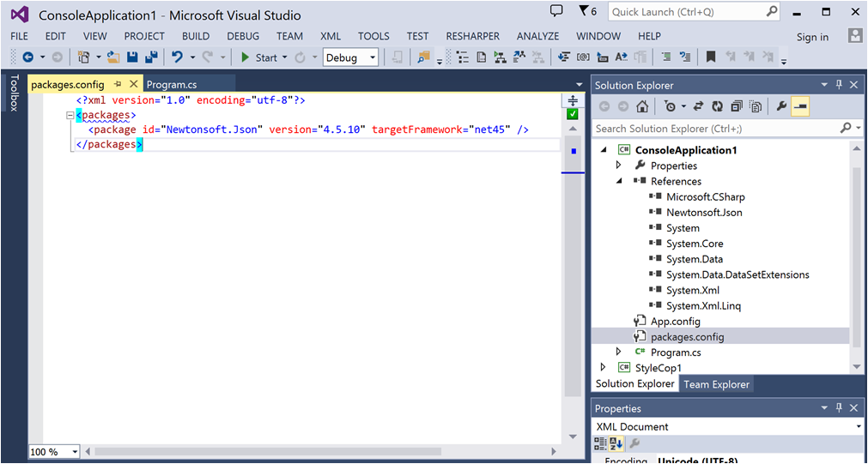This screenshot has width=868, height=464.
Task: Click the bookmark icon in the toolbar
Action: click(x=710, y=57)
